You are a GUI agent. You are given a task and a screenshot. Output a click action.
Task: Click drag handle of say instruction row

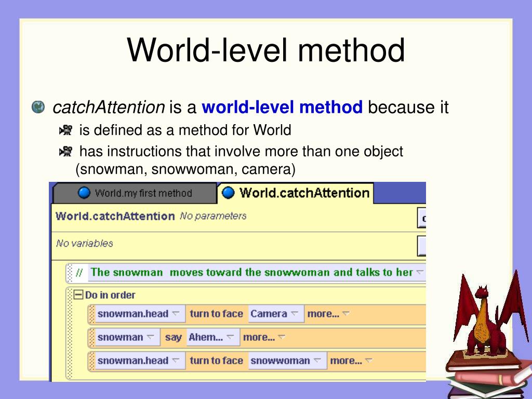point(91,337)
